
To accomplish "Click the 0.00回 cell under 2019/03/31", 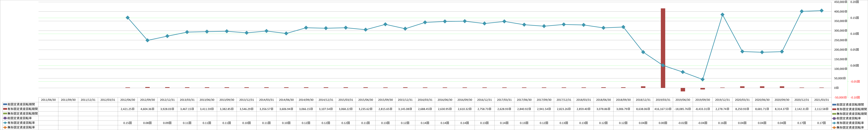I will click(x=663, y=123).
